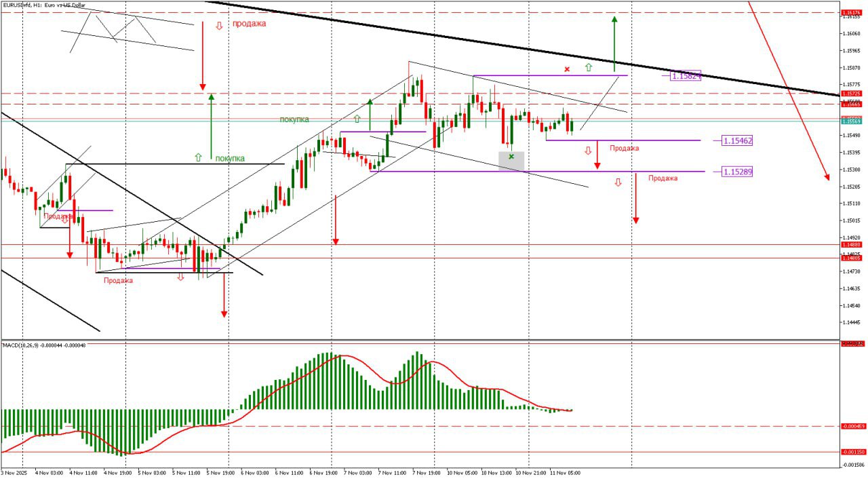Click the '10 Nov 21:00' time axis label
Viewport: 868px width, 479px height.
click(x=530, y=473)
